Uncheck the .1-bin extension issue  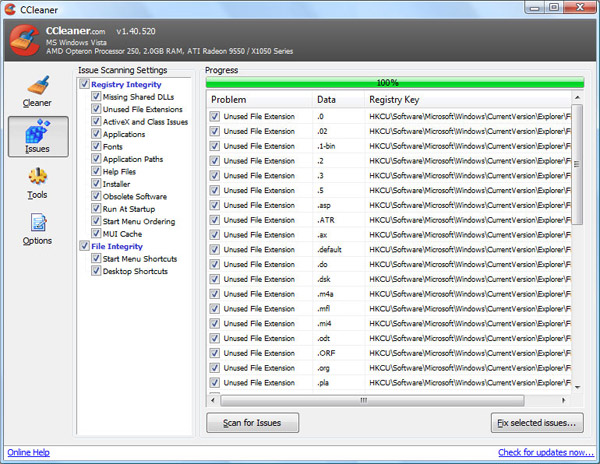[215, 146]
